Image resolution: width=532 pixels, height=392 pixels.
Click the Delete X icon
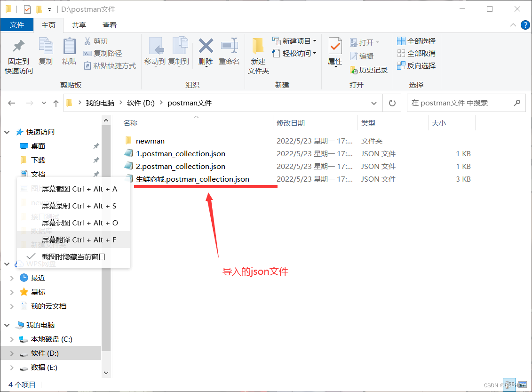click(x=206, y=46)
